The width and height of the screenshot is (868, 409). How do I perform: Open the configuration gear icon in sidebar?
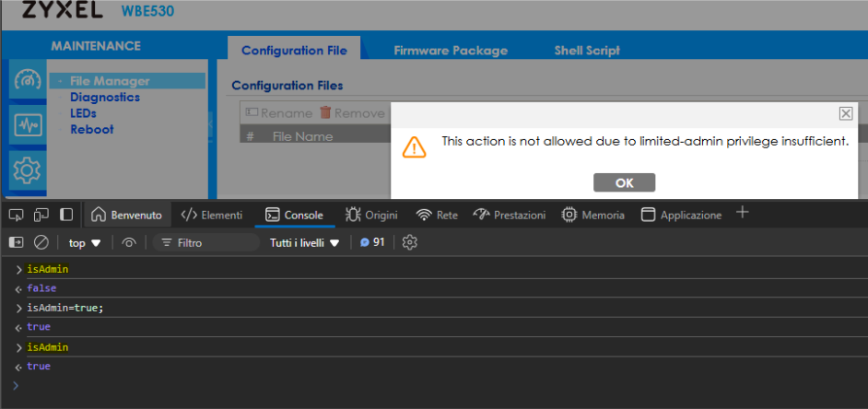coord(27,169)
